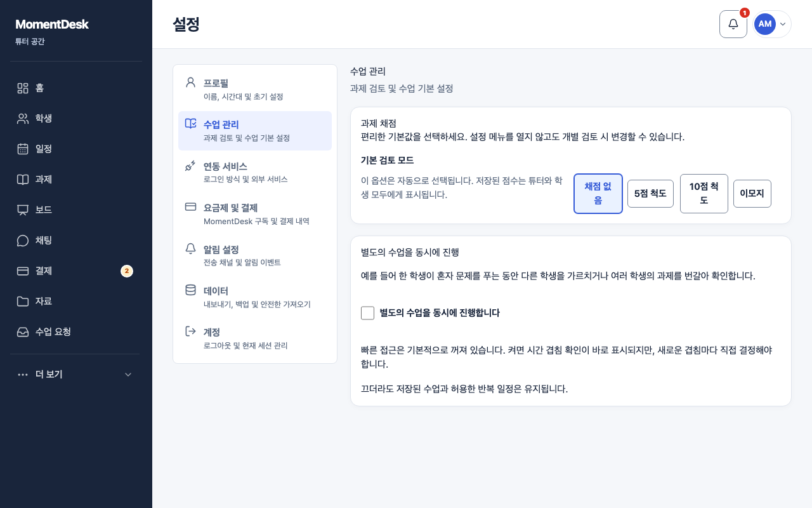This screenshot has height=508, width=812.
Task: Click the 로그아웃 및 현재 세션 관리 description
Action: click(246, 346)
